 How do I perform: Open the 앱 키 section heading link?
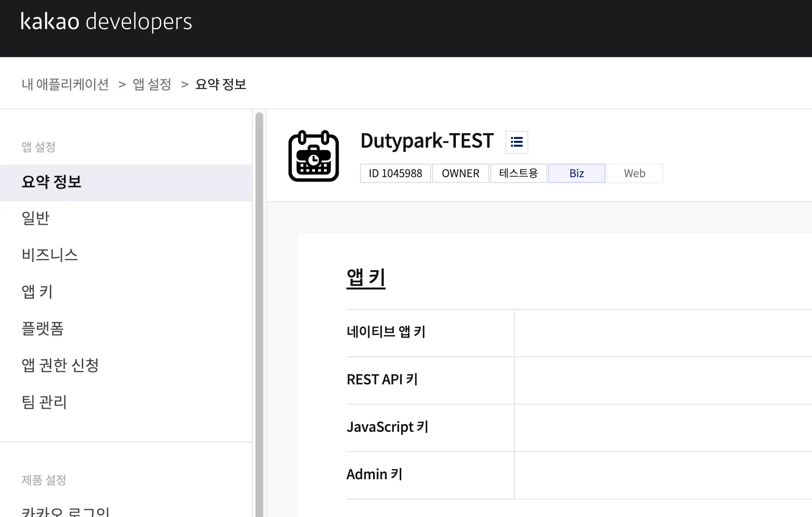pos(366,278)
